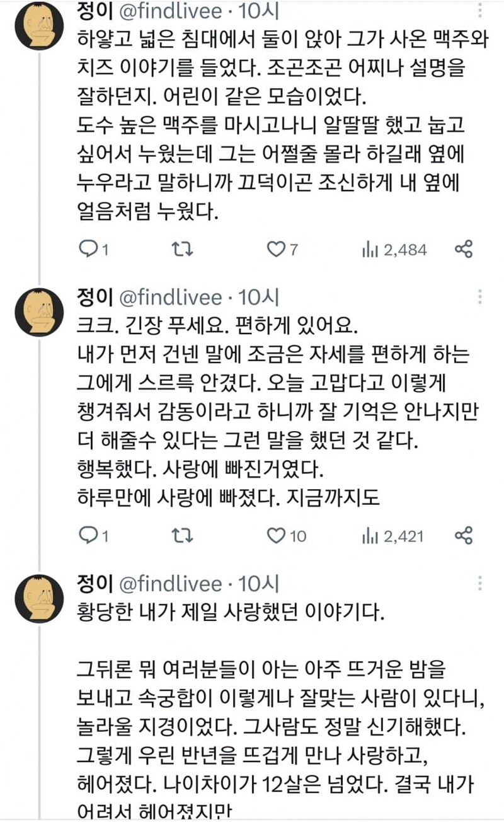Open tweet text starting with 황당한 내가

[x=229, y=611]
